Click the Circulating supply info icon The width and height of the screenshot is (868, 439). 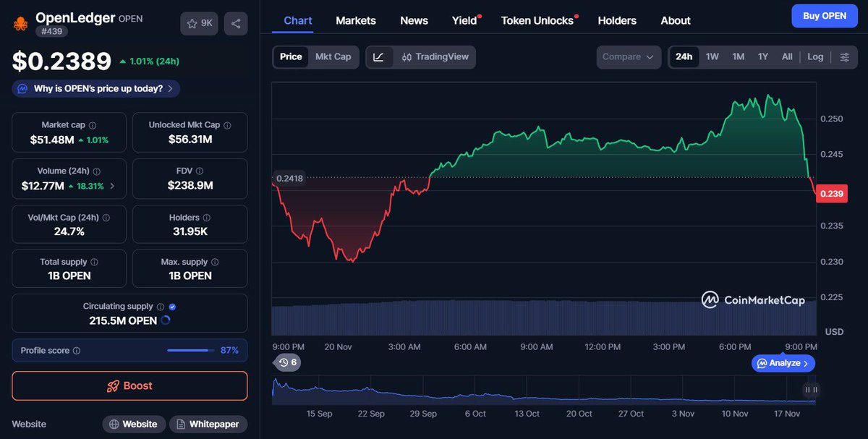tap(161, 307)
